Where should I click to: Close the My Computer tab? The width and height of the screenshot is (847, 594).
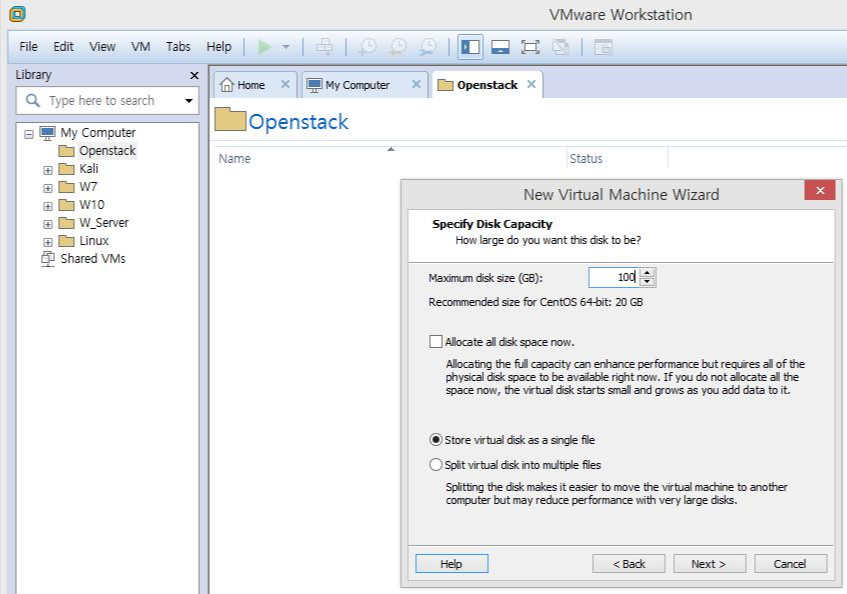[416, 84]
